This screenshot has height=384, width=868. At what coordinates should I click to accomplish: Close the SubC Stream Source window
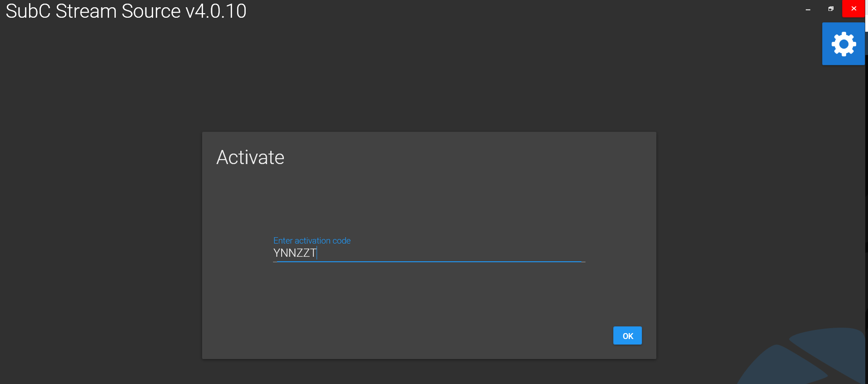(x=854, y=9)
